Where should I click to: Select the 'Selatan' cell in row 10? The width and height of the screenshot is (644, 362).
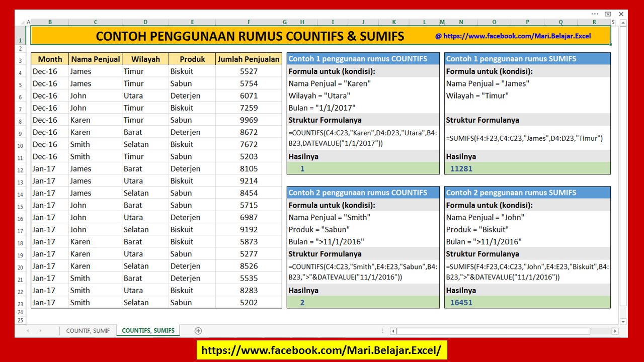point(145,144)
